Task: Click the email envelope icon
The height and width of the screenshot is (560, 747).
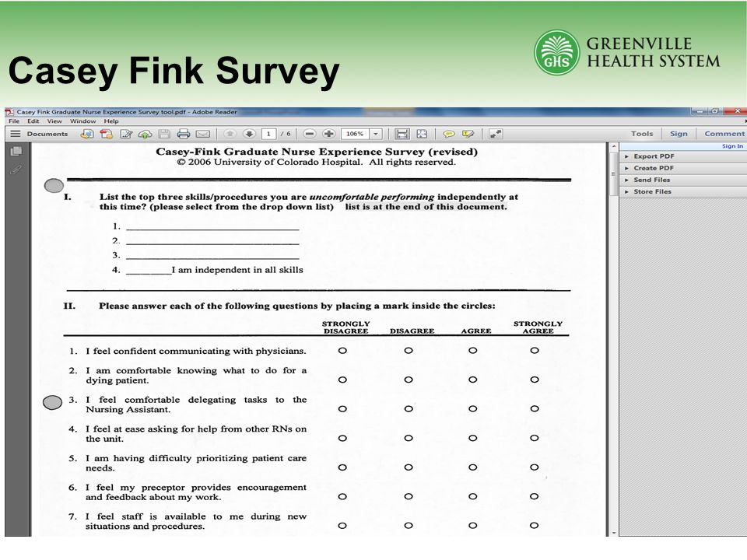Action: (x=203, y=135)
